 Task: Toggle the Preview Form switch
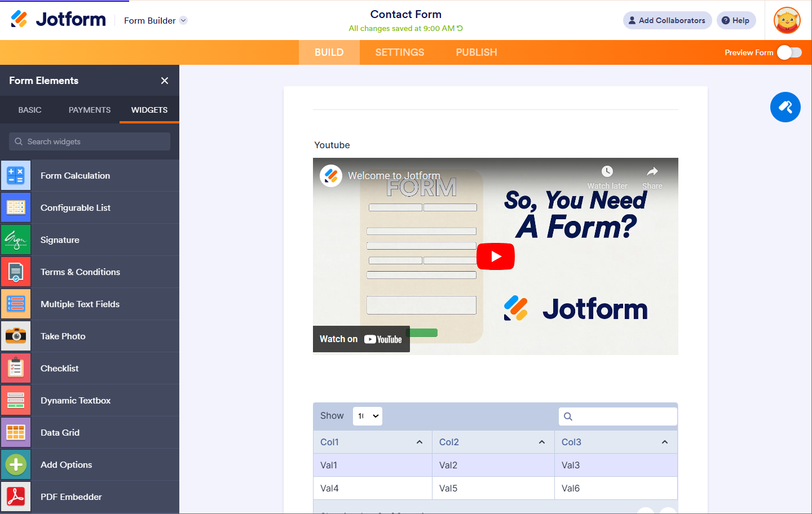tap(789, 52)
